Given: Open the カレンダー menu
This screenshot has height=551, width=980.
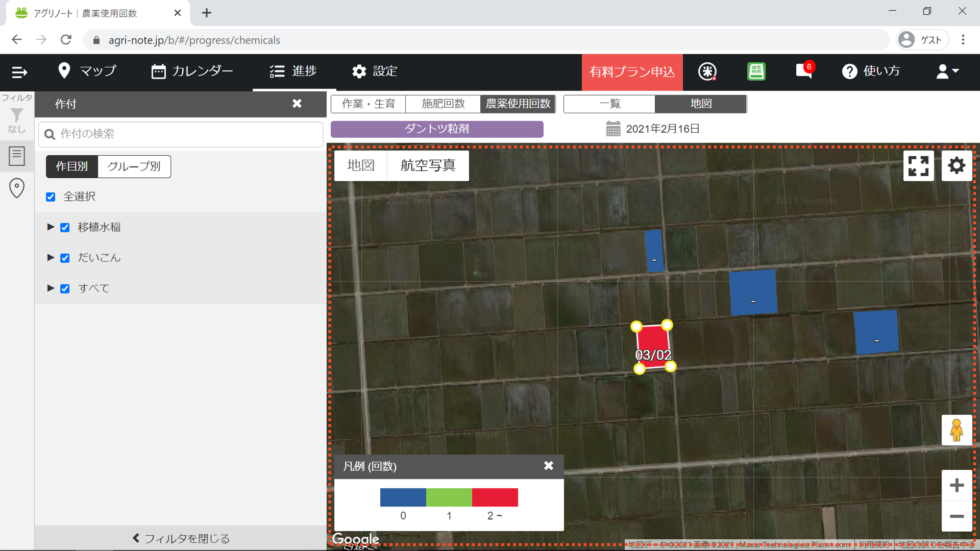Looking at the screenshot, I should pos(192,72).
